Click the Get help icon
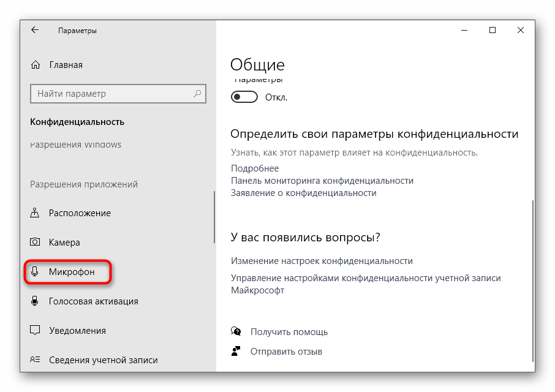The height and width of the screenshot is (392, 555). tap(236, 332)
